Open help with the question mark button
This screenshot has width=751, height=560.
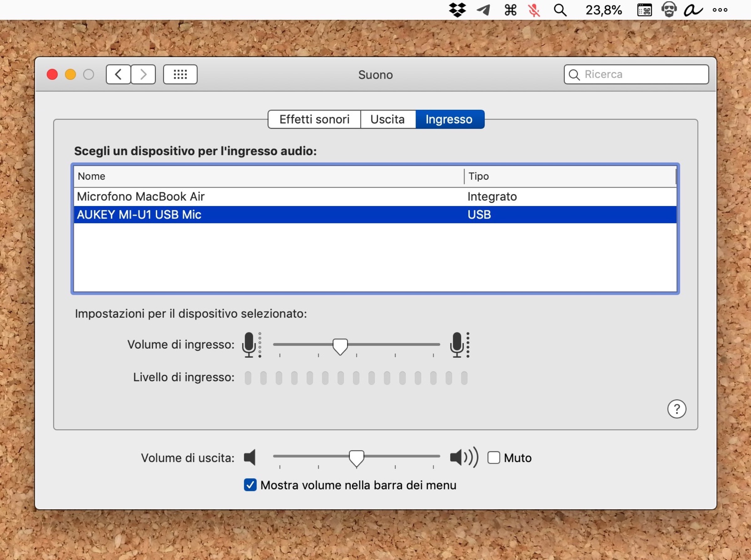[x=677, y=409]
